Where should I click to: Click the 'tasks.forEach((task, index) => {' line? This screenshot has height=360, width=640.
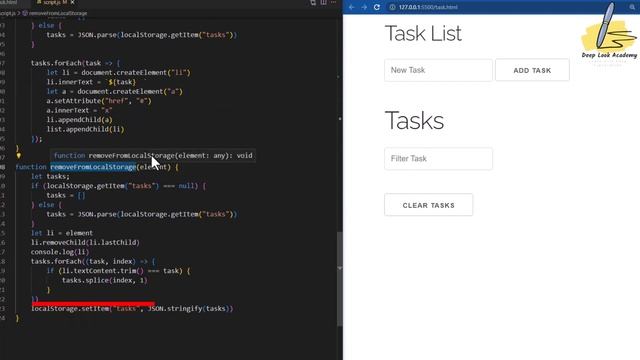[x=93, y=261]
